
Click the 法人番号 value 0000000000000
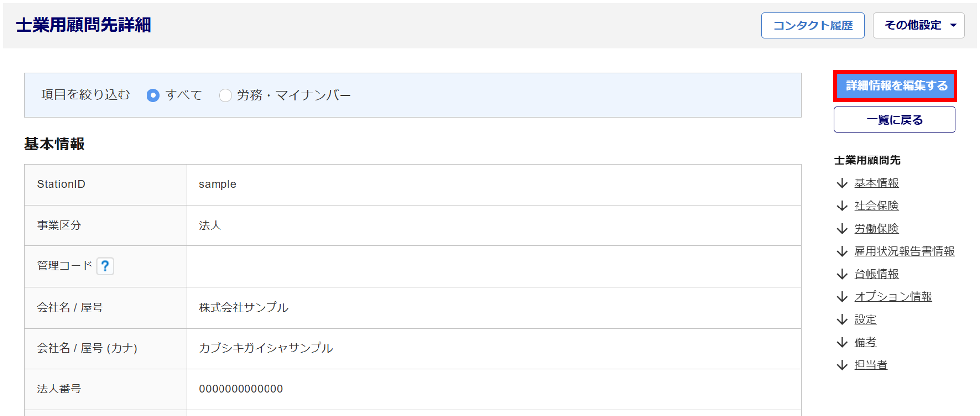pos(241,389)
